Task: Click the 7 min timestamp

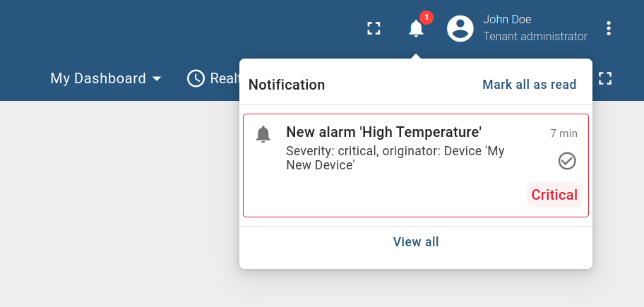Action: 563,133
